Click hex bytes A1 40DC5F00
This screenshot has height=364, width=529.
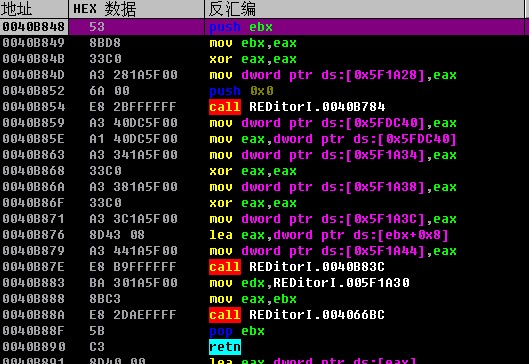(133, 139)
